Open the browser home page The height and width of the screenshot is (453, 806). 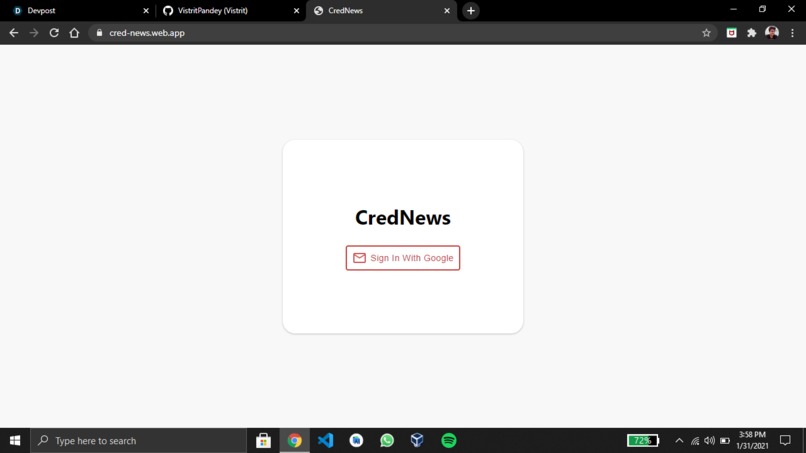pyautogui.click(x=74, y=33)
